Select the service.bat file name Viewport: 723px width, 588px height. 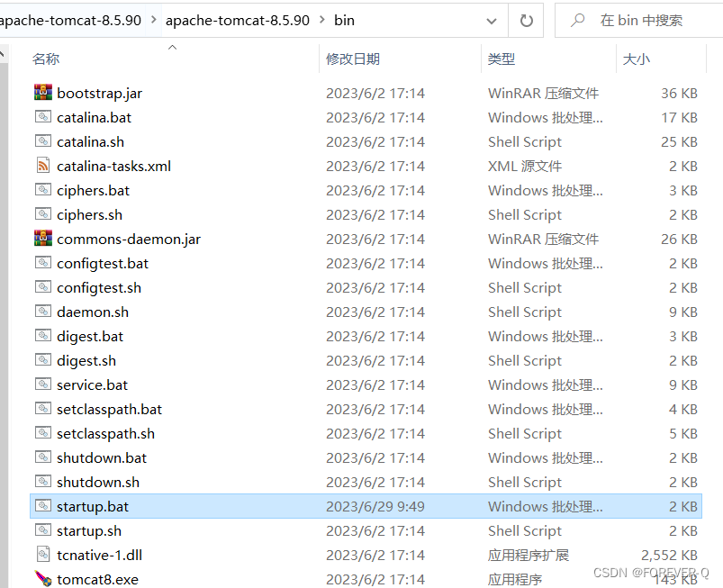click(x=92, y=384)
